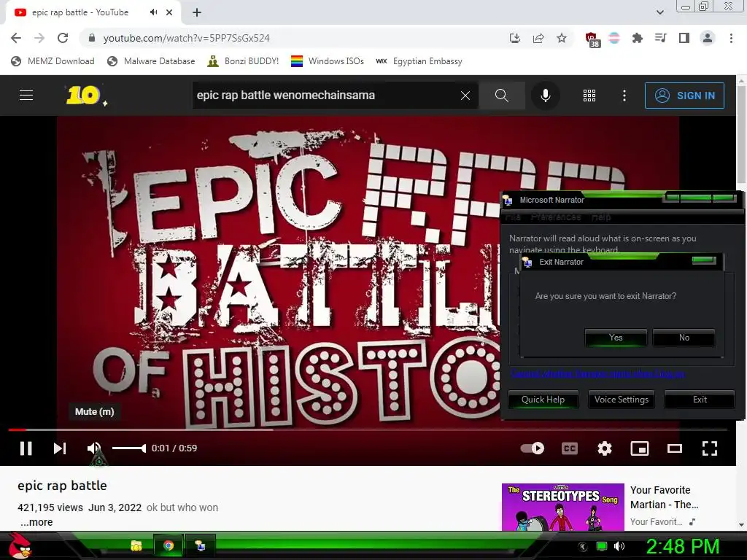
Task: Open the YouTube apps grid
Action: click(589, 96)
